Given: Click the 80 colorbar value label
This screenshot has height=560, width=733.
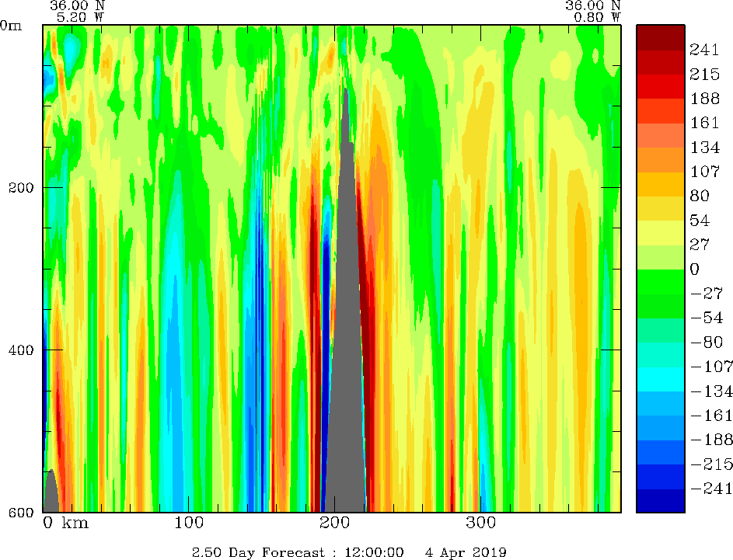Looking at the screenshot, I should coord(700,196).
